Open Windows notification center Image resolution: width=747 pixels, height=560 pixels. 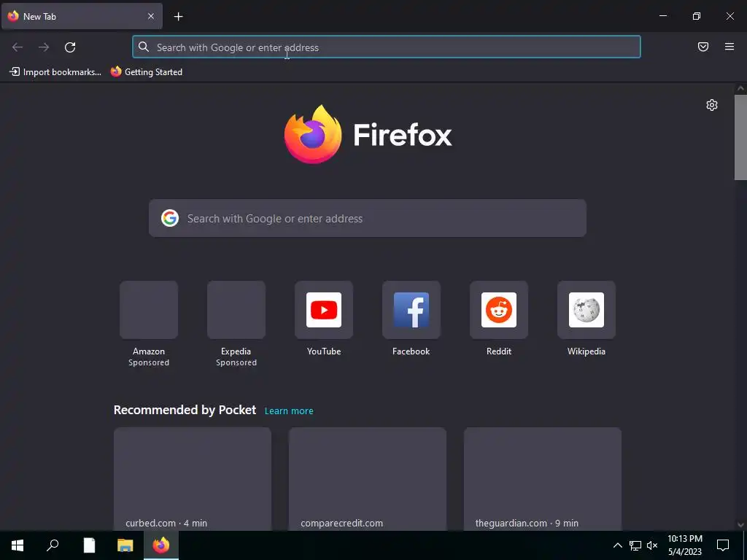pyautogui.click(x=723, y=545)
